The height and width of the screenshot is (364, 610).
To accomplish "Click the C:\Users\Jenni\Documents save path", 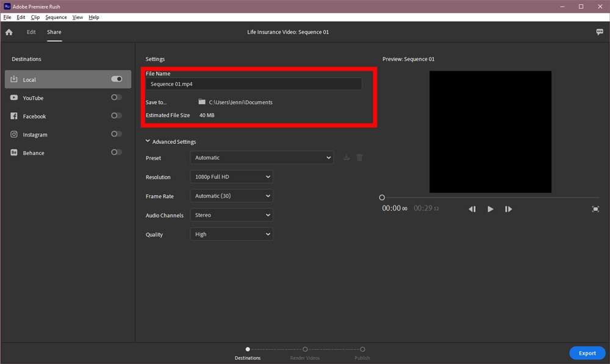I will (x=241, y=102).
